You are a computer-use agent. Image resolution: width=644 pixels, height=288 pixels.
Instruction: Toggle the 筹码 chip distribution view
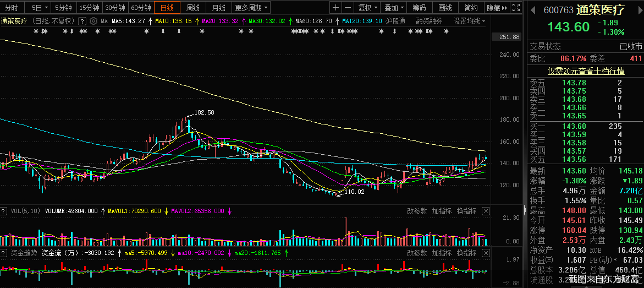(419, 8)
